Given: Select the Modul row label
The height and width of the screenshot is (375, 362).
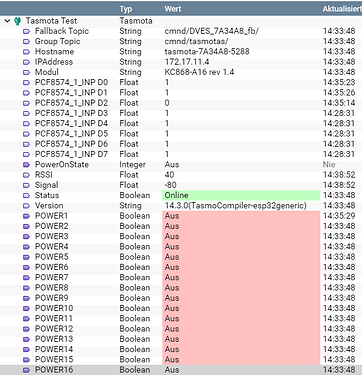Looking at the screenshot, I should pos(47,72).
